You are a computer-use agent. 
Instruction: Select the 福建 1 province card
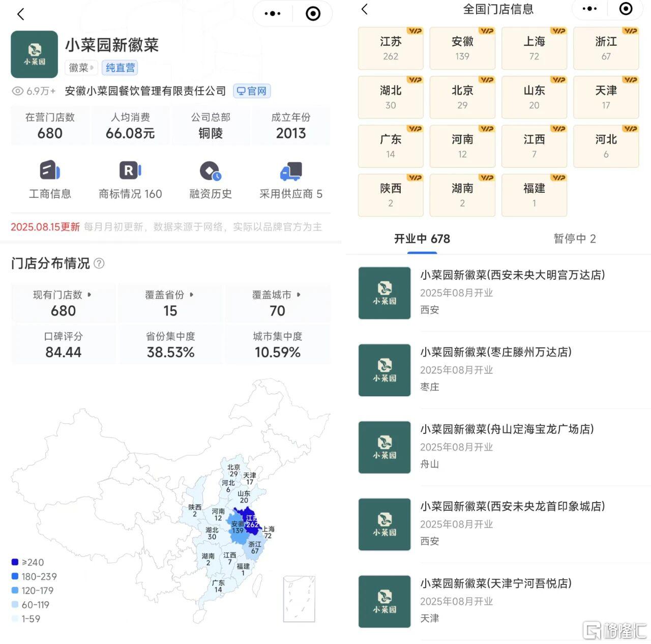(534, 195)
